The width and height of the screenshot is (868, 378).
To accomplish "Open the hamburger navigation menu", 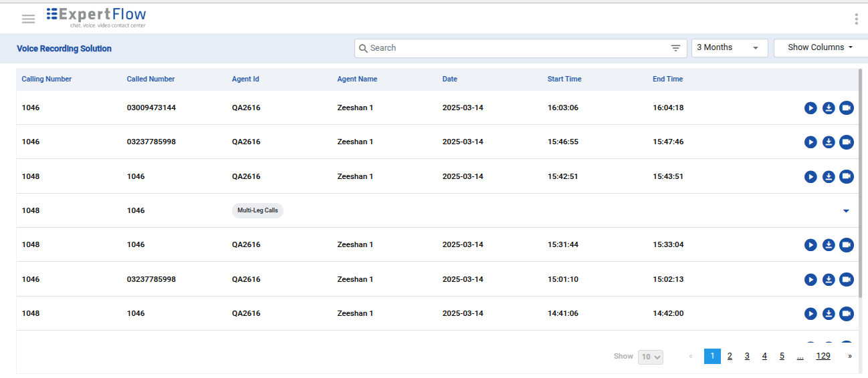I will (x=28, y=19).
